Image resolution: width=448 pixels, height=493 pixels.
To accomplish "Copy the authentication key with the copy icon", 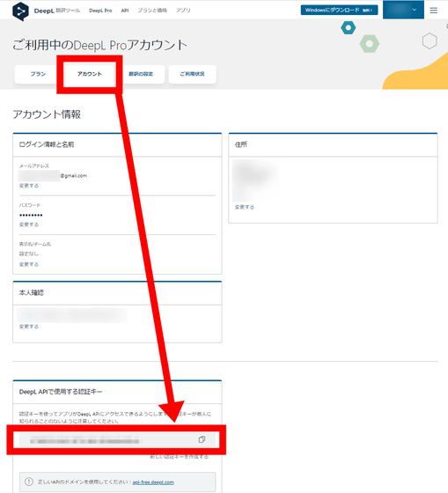I will (202, 439).
